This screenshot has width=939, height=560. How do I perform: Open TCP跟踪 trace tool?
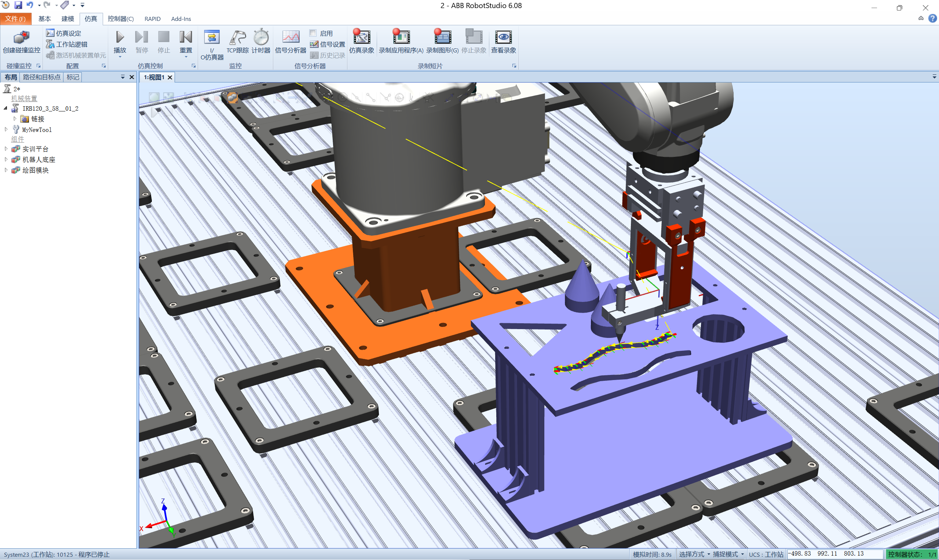[x=237, y=41]
